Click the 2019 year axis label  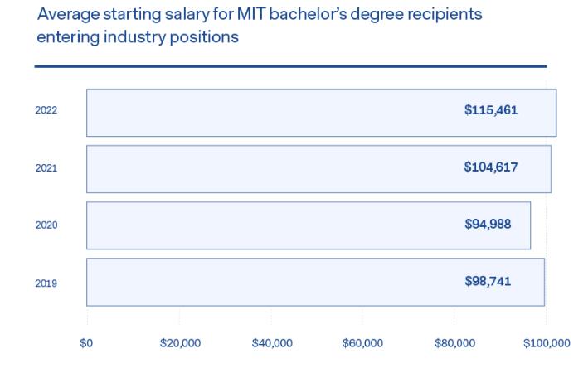click(x=46, y=283)
